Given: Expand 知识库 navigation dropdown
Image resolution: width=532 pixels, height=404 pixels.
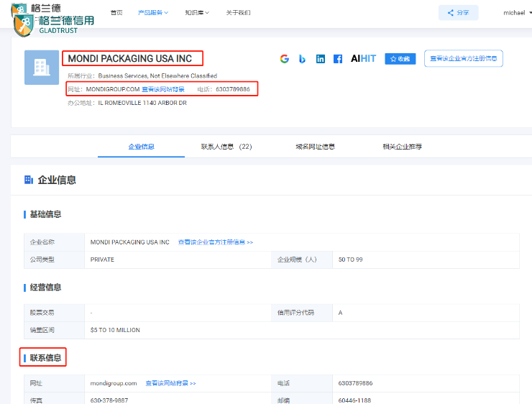Looking at the screenshot, I should (197, 12).
